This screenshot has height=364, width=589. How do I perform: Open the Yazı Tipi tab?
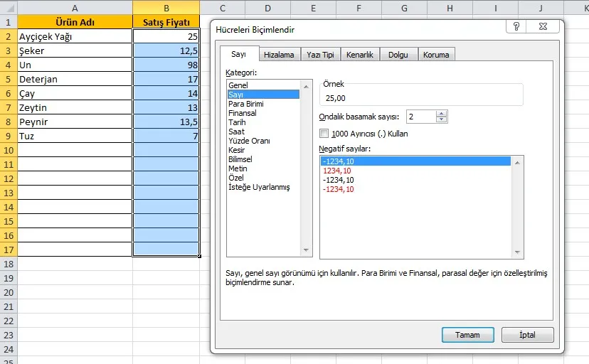coord(320,55)
